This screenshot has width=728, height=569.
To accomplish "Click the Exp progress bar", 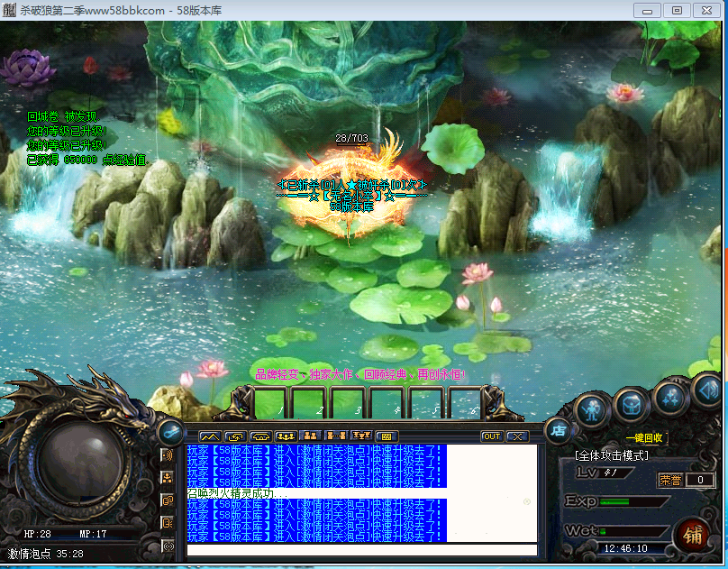I will click(x=634, y=501).
